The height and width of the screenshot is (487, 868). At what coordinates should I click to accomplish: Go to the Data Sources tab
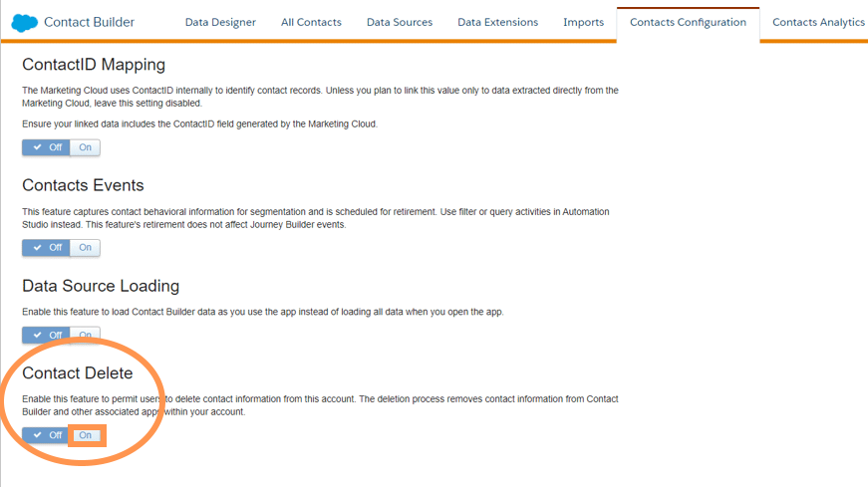pyautogui.click(x=400, y=22)
